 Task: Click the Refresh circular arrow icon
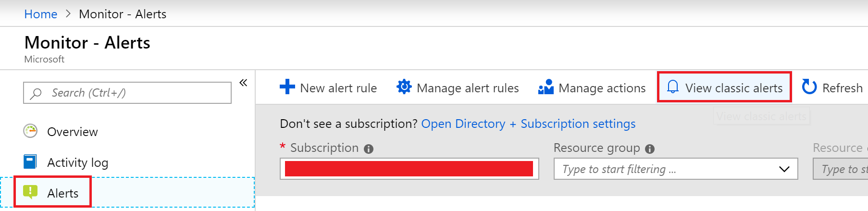click(809, 87)
